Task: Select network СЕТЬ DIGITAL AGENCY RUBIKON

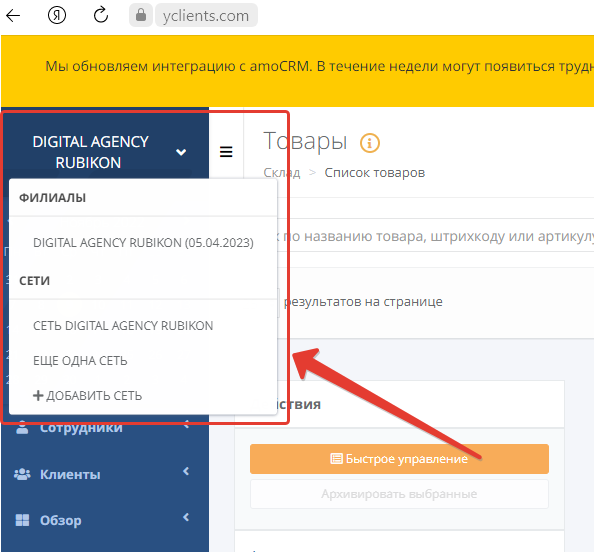Action: [x=123, y=326]
